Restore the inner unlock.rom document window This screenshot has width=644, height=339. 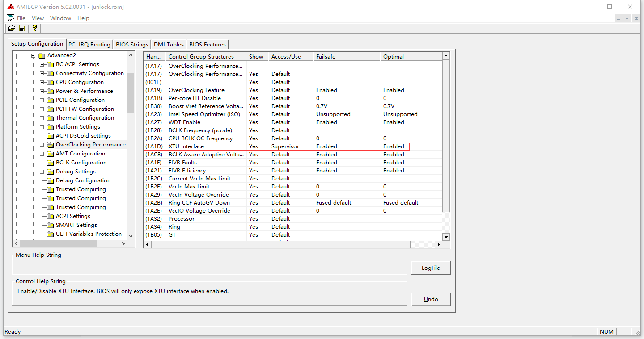[x=627, y=18]
